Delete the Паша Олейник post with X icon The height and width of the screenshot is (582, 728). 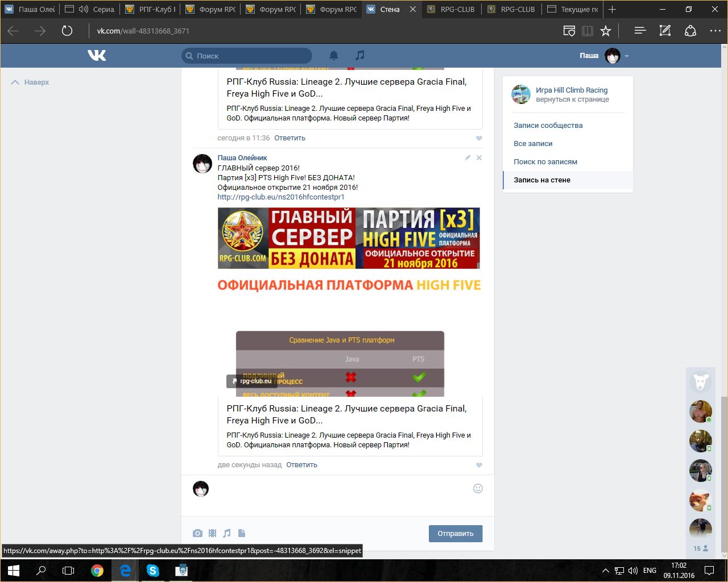(479, 157)
